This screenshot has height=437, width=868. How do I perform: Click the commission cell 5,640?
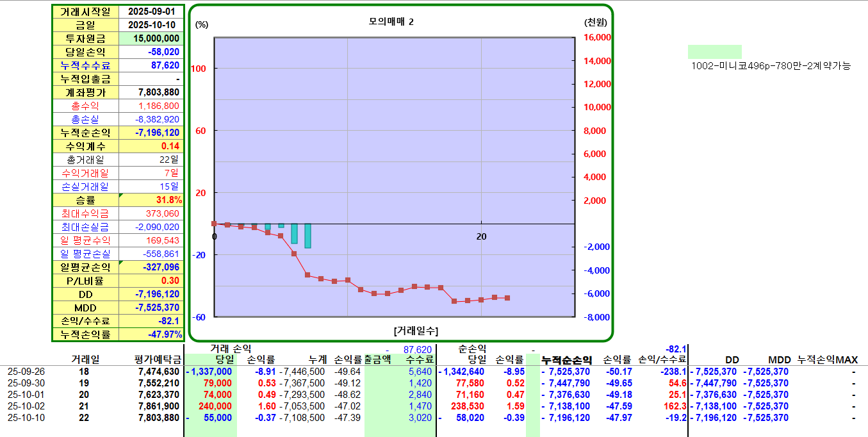[420, 372]
